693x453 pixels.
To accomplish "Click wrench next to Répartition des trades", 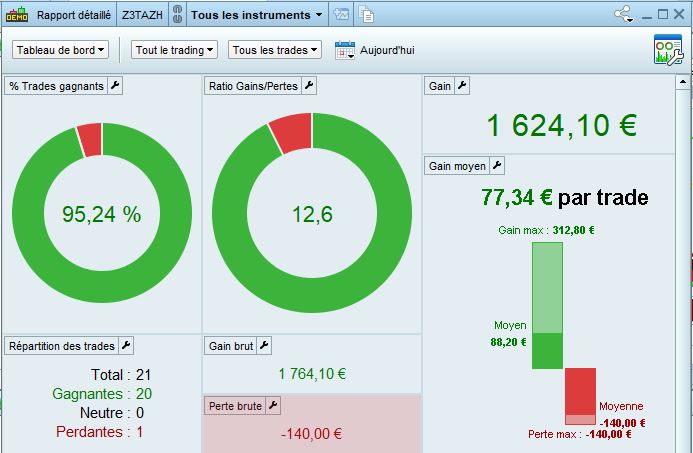I will point(126,345).
